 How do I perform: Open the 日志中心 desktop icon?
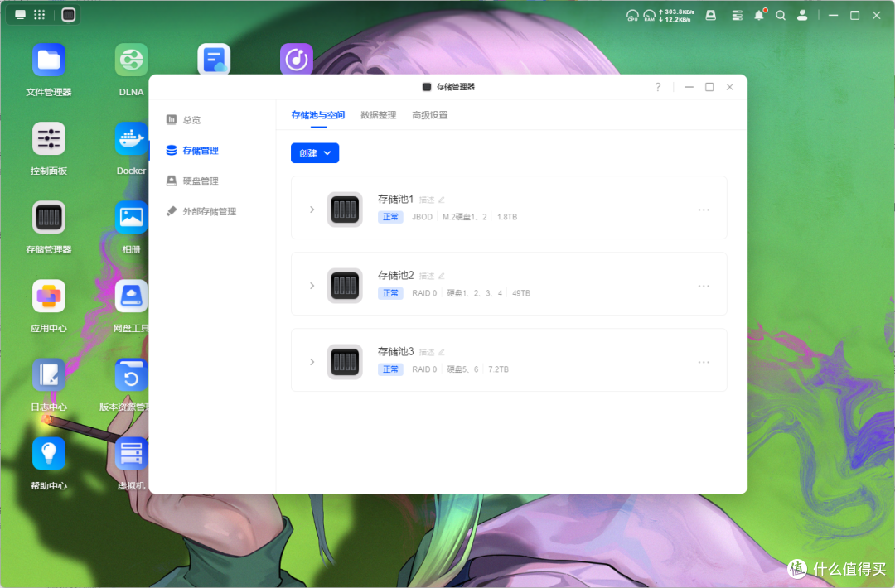[x=49, y=374]
